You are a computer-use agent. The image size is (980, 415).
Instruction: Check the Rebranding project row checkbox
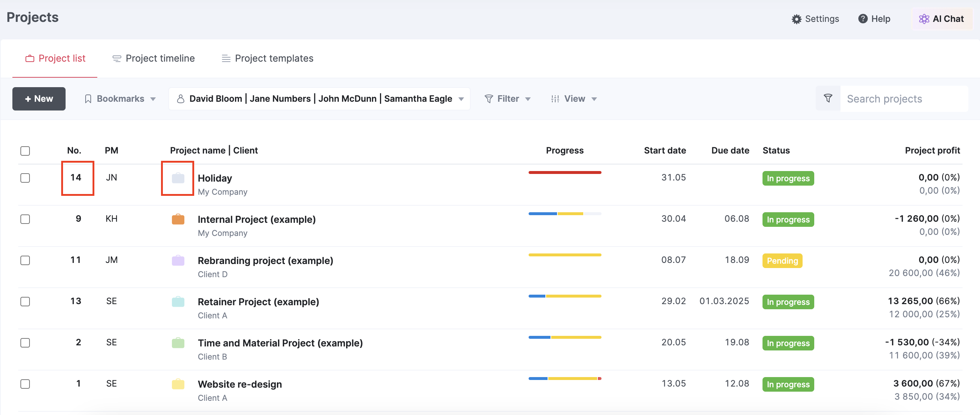[25, 260]
